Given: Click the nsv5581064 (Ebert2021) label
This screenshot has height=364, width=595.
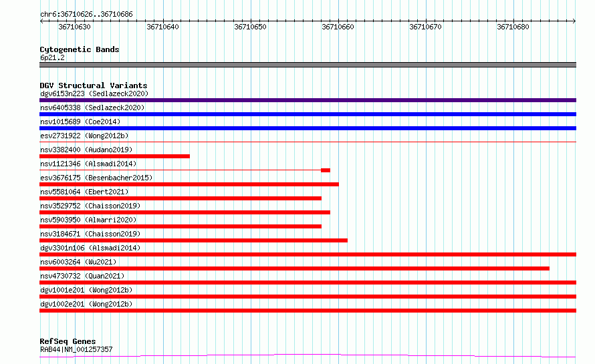Looking at the screenshot, I should point(84,192).
